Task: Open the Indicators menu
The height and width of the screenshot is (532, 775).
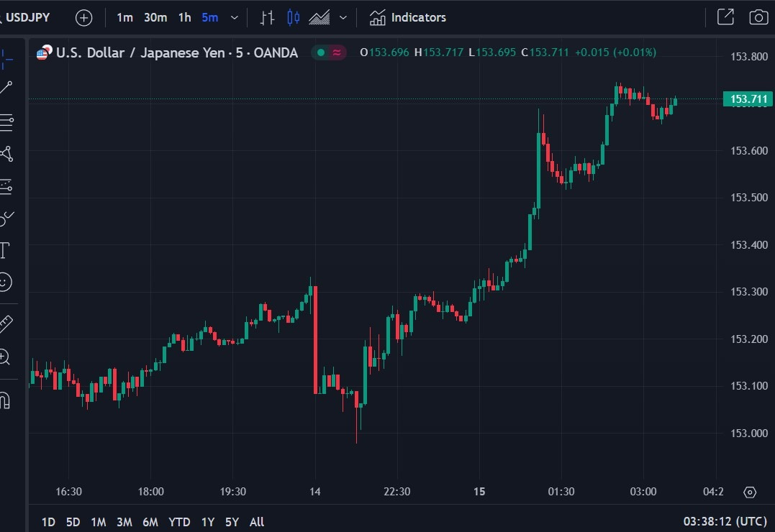Action: click(408, 18)
